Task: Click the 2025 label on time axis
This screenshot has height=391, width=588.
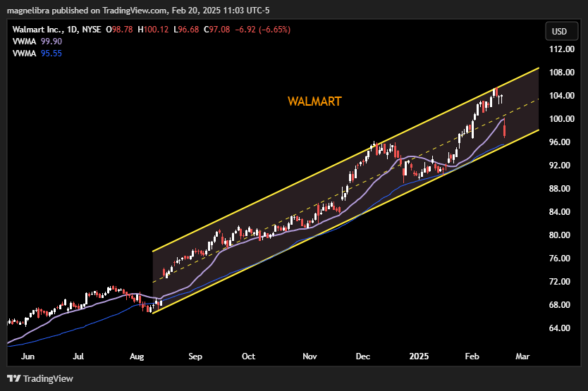Action: click(x=419, y=356)
